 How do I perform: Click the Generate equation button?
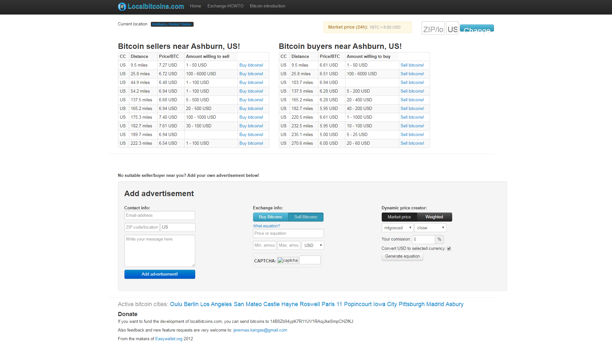point(402,256)
